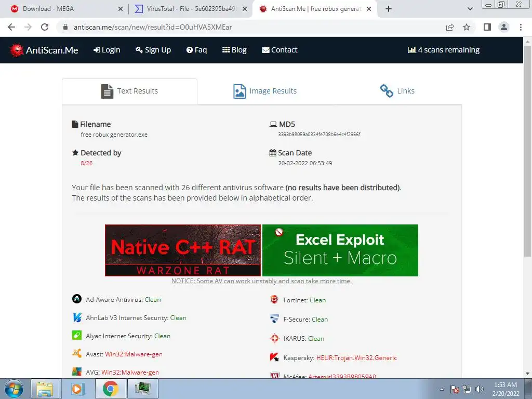This screenshot has height=399, width=532.
Task: Reload the page with refresh icon
Action: pyautogui.click(x=45, y=27)
